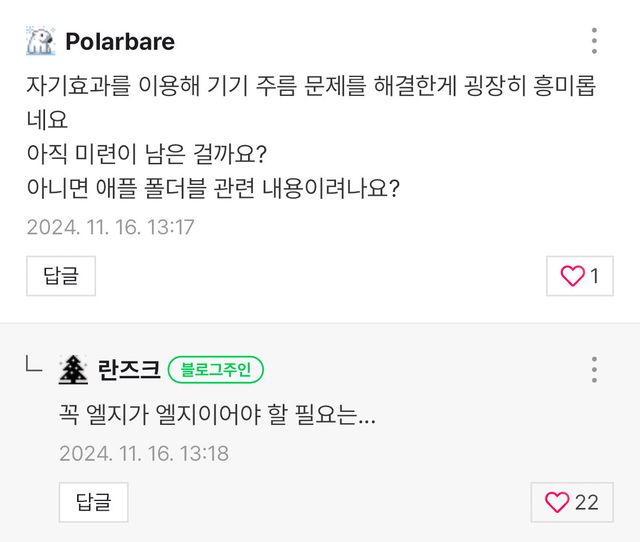This screenshot has width=640, height=542.
Task: Click the 2024. 11. 16. 13:17 timestamp
Action: 111,227
